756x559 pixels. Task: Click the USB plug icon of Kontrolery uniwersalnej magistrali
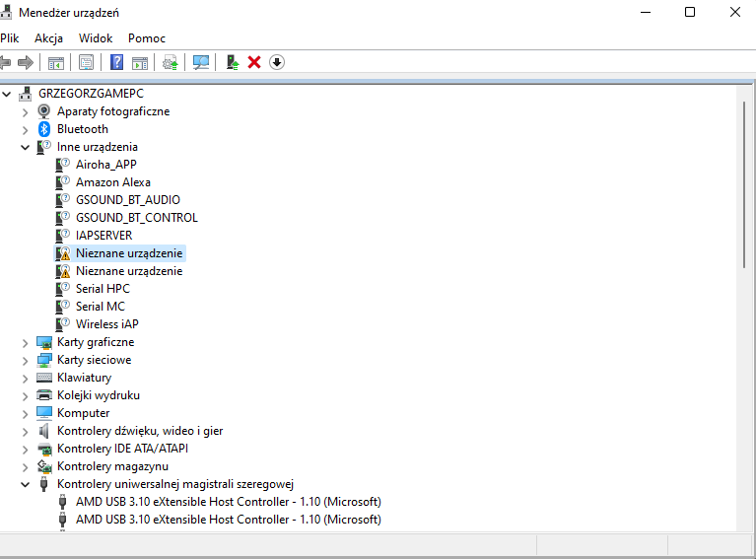click(x=44, y=484)
